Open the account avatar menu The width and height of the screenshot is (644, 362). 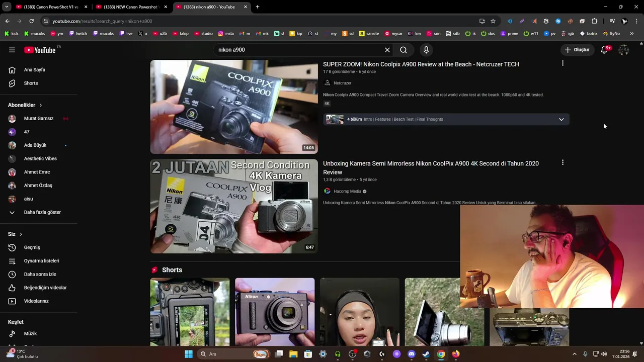(x=623, y=50)
